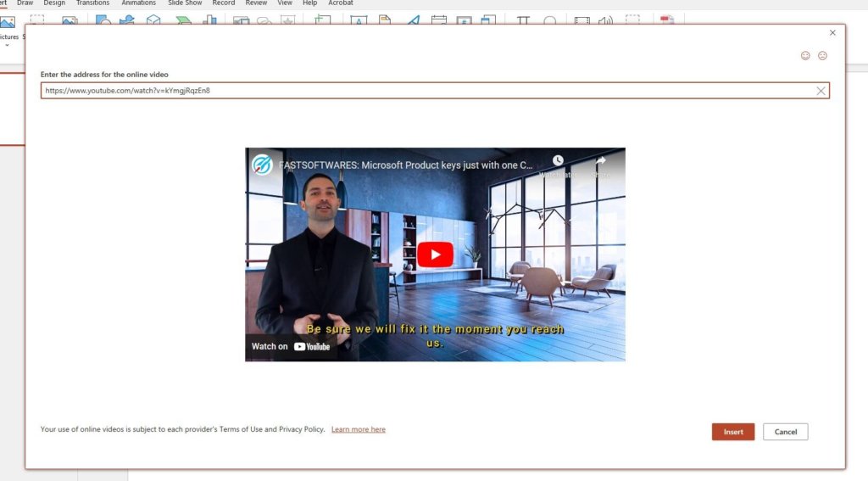Click the Watch later clock icon
868x481 pixels.
pos(558,160)
